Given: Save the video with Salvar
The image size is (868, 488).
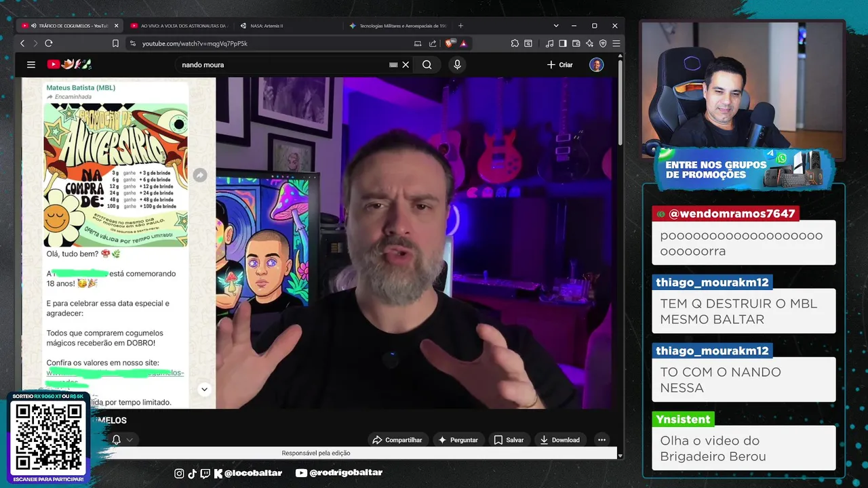Looking at the screenshot, I should (509, 440).
